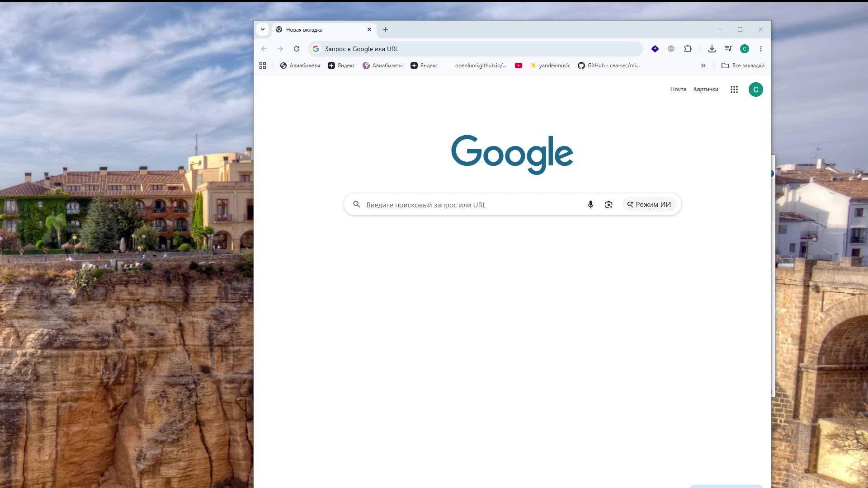The image size is (868, 488).
Task: Open the apps grid in bookmarks bar
Action: click(263, 66)
